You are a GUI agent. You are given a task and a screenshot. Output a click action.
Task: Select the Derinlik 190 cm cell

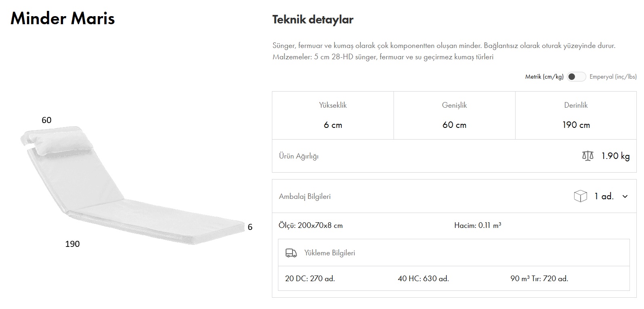coord(576,115)
